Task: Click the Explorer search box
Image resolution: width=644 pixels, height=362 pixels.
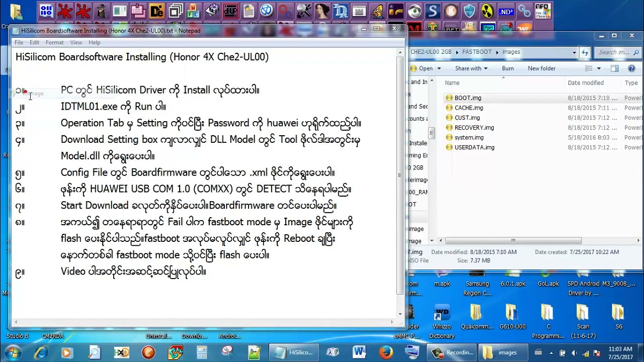Action: pyautogui.click(x=617, y=52)
